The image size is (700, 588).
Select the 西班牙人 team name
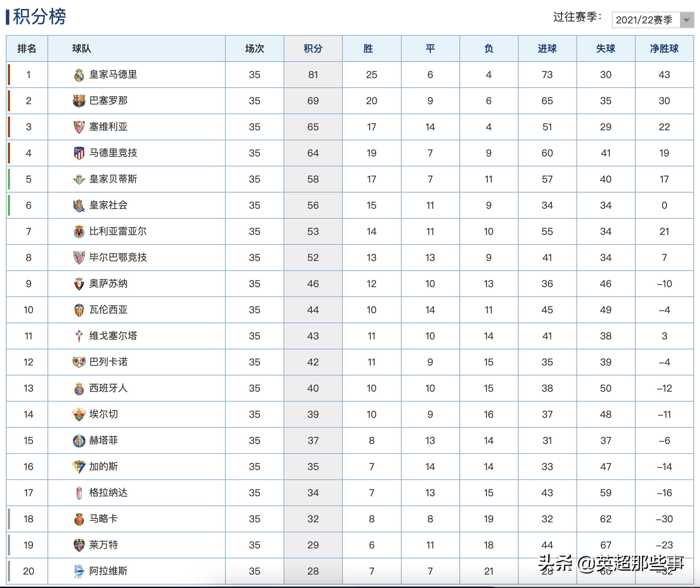(x=108, y=388)
